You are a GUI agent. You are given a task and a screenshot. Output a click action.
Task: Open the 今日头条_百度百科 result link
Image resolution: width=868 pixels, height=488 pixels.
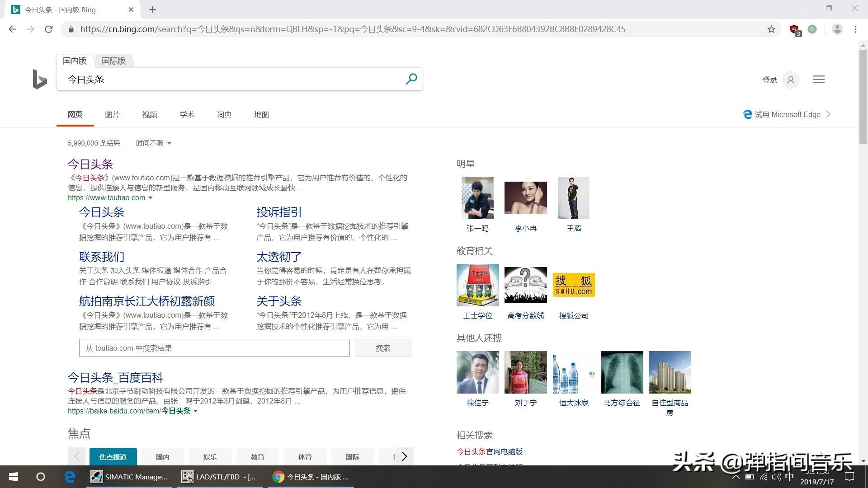point(115,377)
